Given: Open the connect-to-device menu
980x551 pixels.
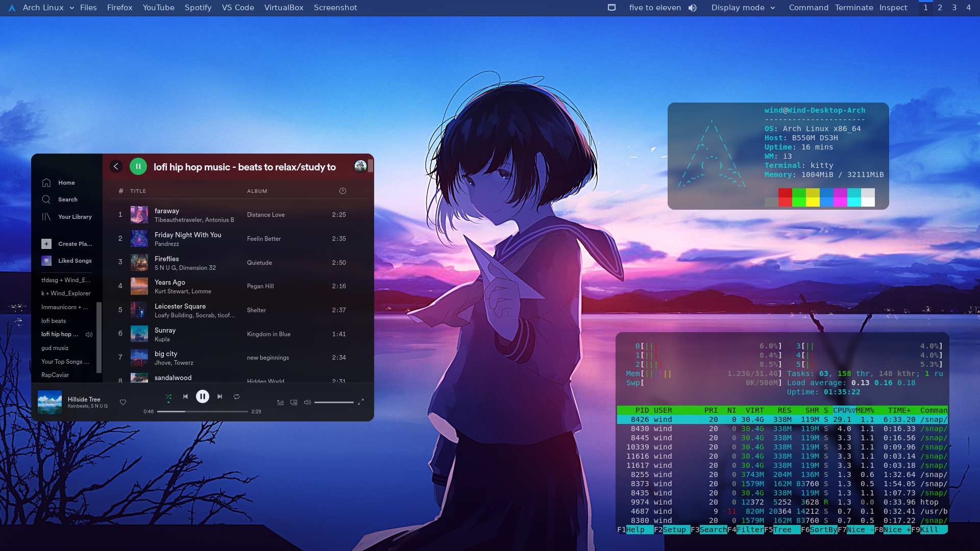Looking at the screenshot, I should [x=294, y=403].
